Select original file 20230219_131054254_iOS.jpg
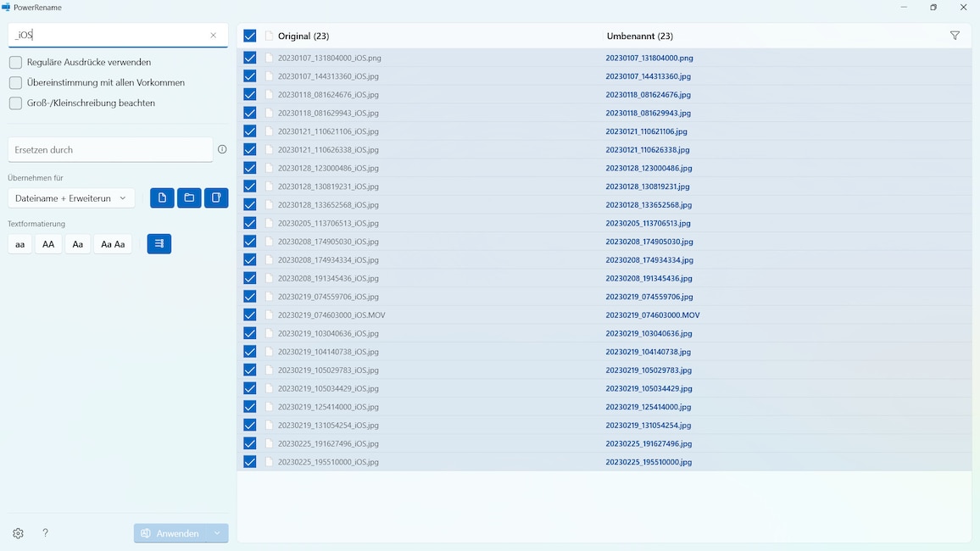Screen dimensions: 980x551 point(328,426)
